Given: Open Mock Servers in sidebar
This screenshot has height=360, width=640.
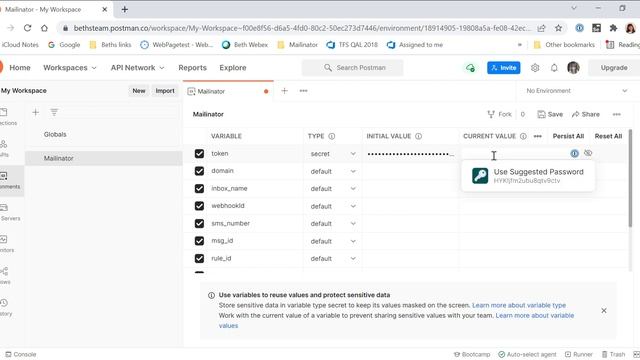Looking at the screenshot, I should pyautogui.click(x=9, y=212).
